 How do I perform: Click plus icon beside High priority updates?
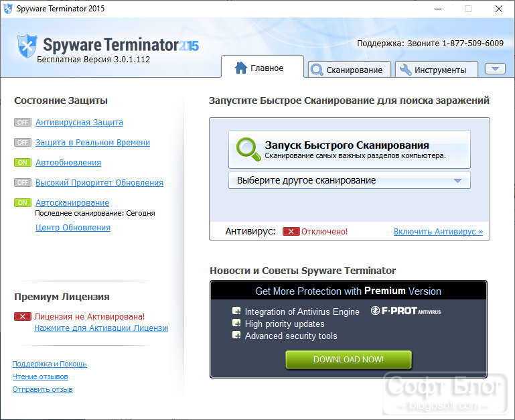pos(236,323)
